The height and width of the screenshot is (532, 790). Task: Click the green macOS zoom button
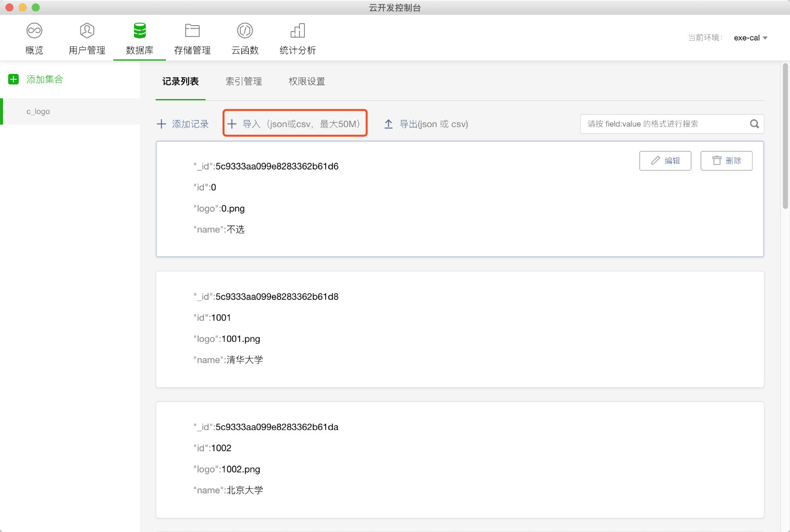[x=35, y=7]
